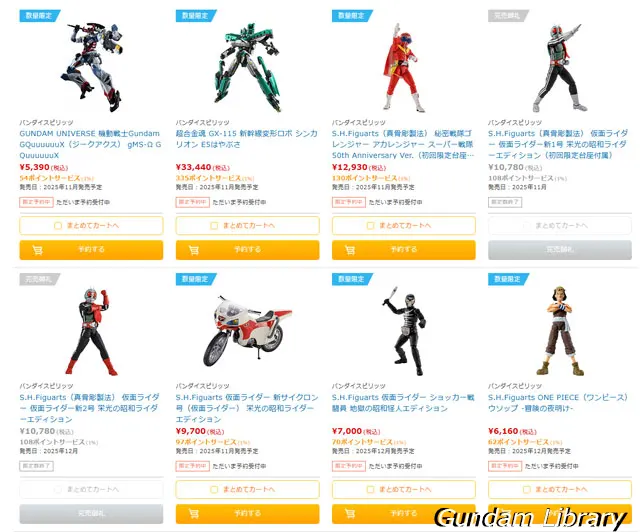Check まとめてカートへ box for Akaranger figure
This screenshot has width=640, height=532.
coord(371,225)
